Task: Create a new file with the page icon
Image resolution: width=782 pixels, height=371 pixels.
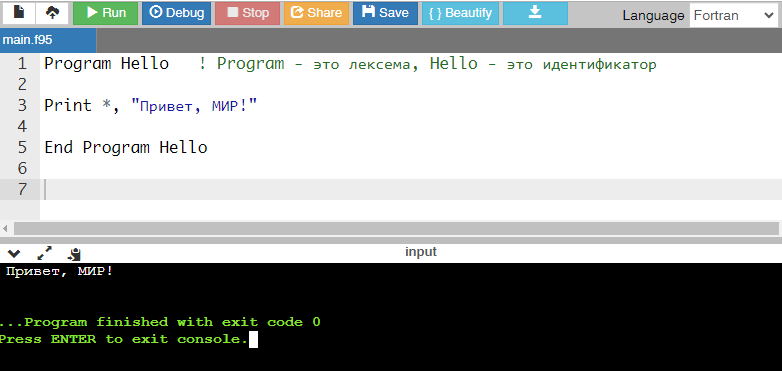Action: pos(19,13)
